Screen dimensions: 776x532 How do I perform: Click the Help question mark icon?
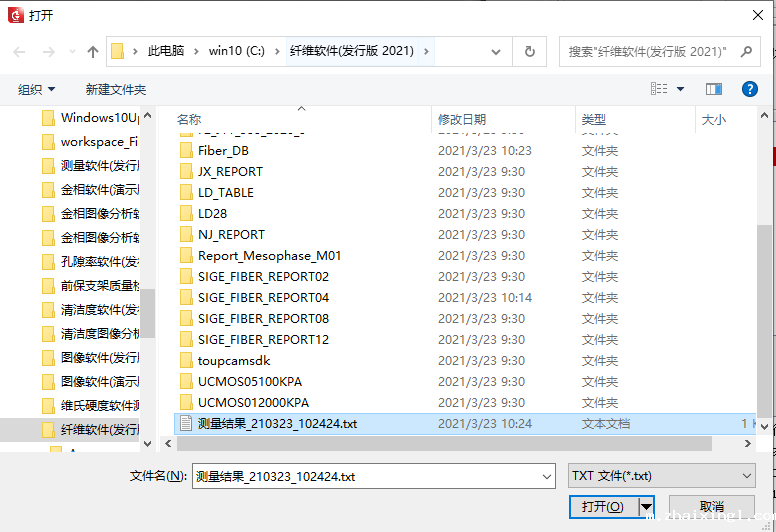pyautogui.click(x=749, y=89)
